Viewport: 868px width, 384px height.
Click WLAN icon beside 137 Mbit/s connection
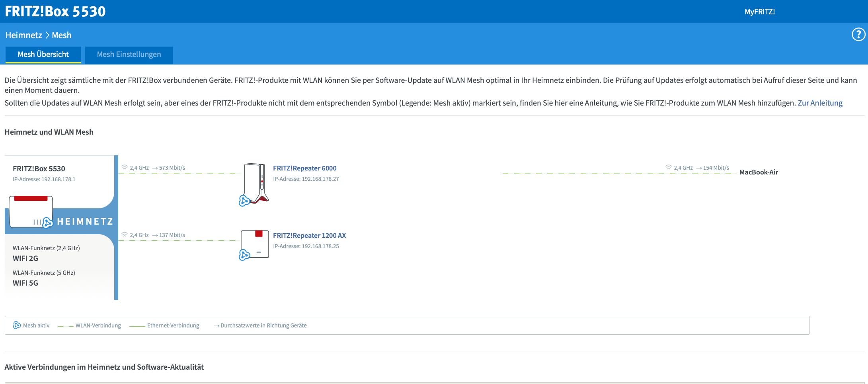(125, 235)
